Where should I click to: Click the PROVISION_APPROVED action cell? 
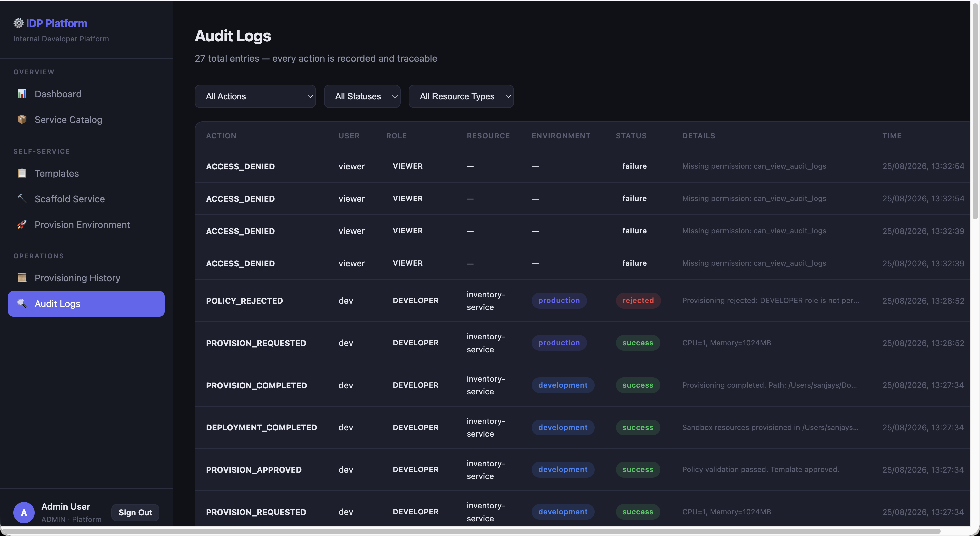254,470
